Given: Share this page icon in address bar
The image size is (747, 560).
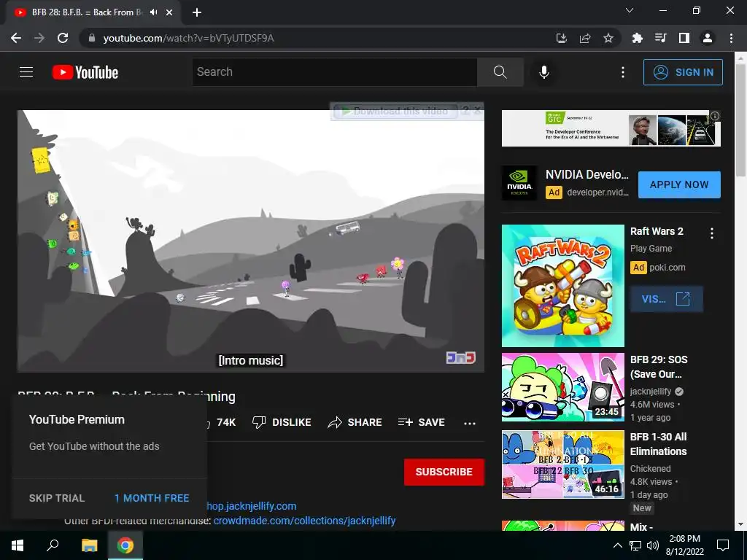Looking at the screenshot, I should 585,38.
